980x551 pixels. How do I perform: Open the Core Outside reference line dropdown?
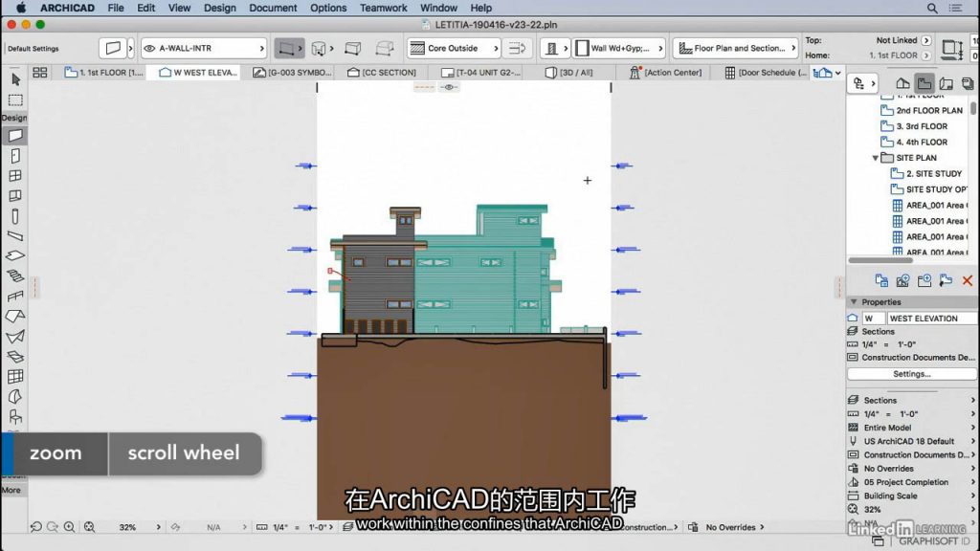(x=454, y=48)
